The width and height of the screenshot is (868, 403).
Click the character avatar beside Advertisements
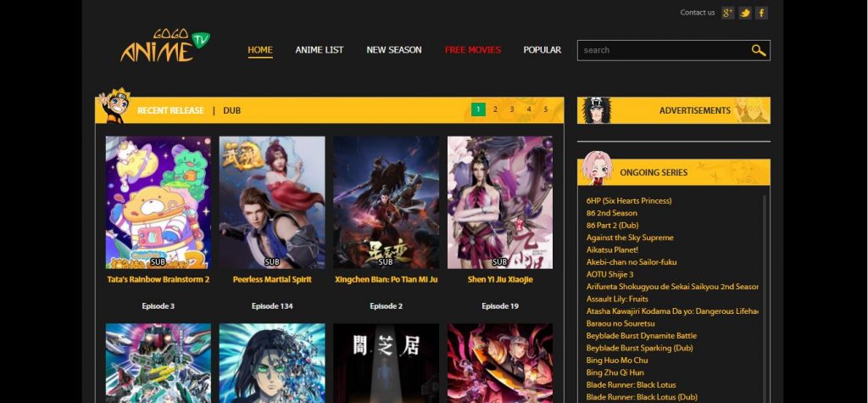pyautogui.click(x=597, y=110)
